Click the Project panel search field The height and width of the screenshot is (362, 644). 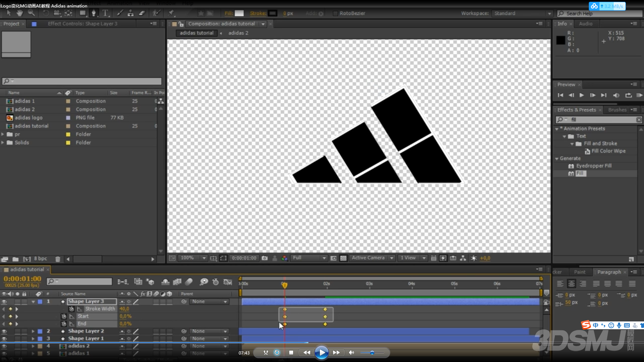coord(82,81)
